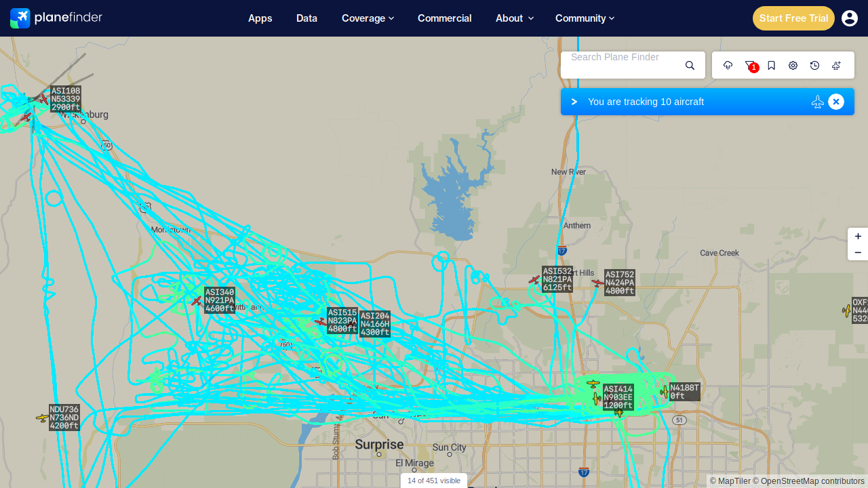Go to the Commercial page

click(445, 18)
